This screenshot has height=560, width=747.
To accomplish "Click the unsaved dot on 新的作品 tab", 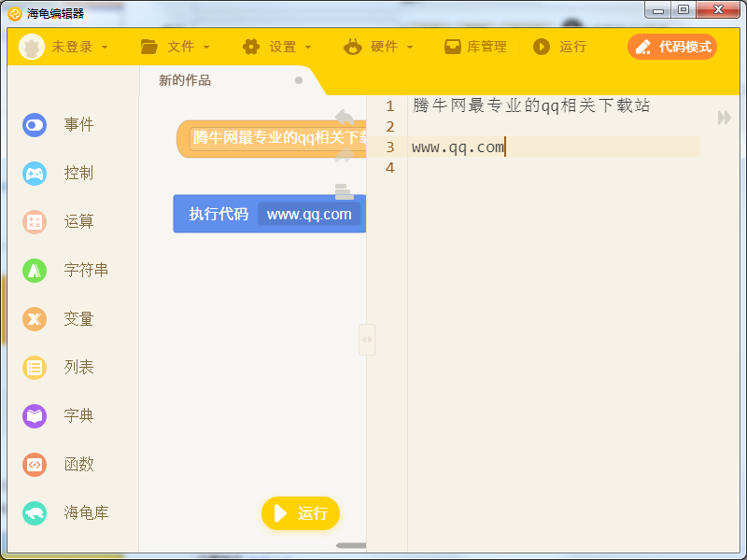I will [x=299, y=80].
